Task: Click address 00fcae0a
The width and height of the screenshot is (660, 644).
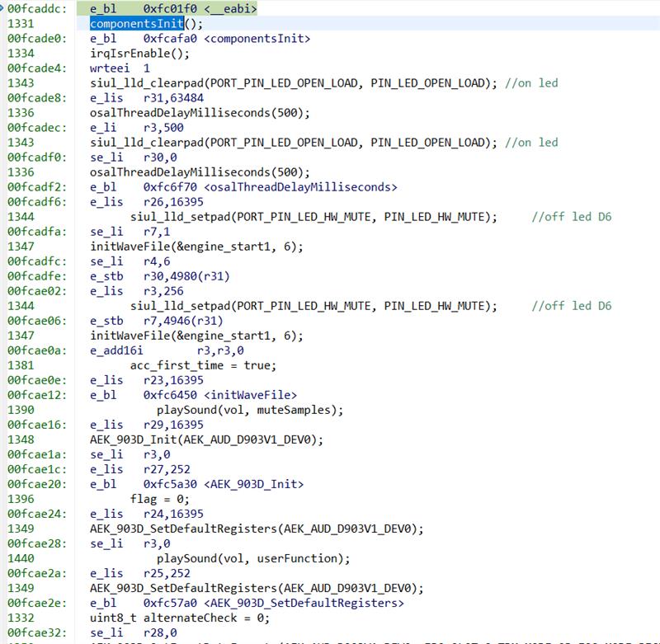Action: tap(36, 350)
